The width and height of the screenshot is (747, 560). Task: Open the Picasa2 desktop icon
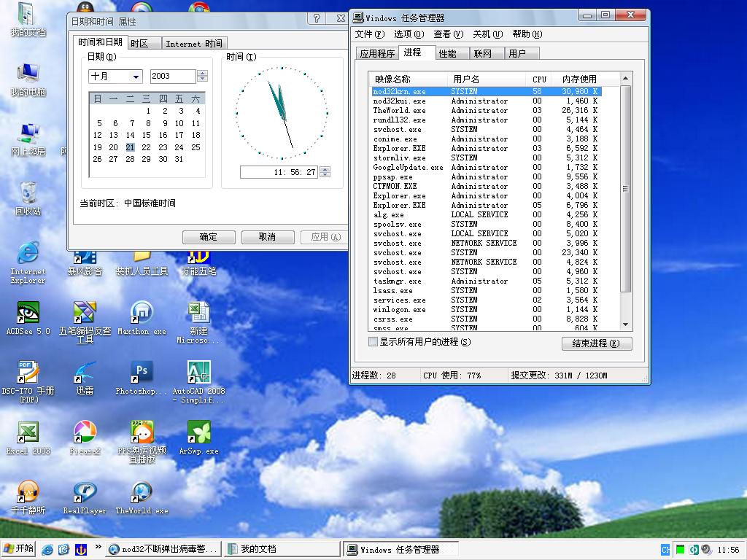tap(85, 432)
